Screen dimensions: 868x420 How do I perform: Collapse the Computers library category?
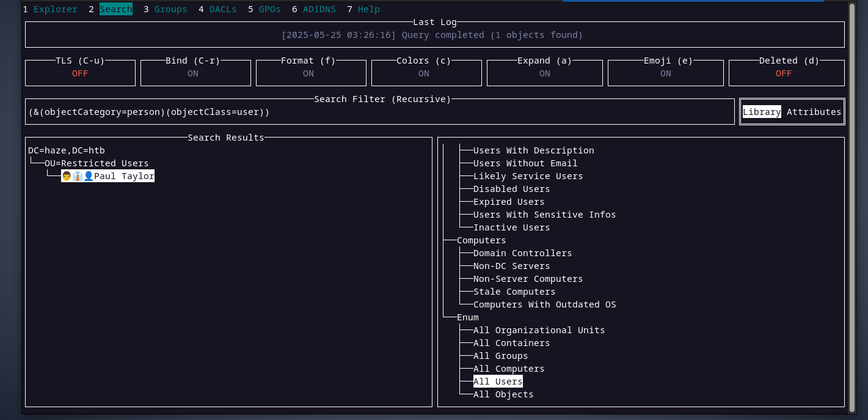481,240
